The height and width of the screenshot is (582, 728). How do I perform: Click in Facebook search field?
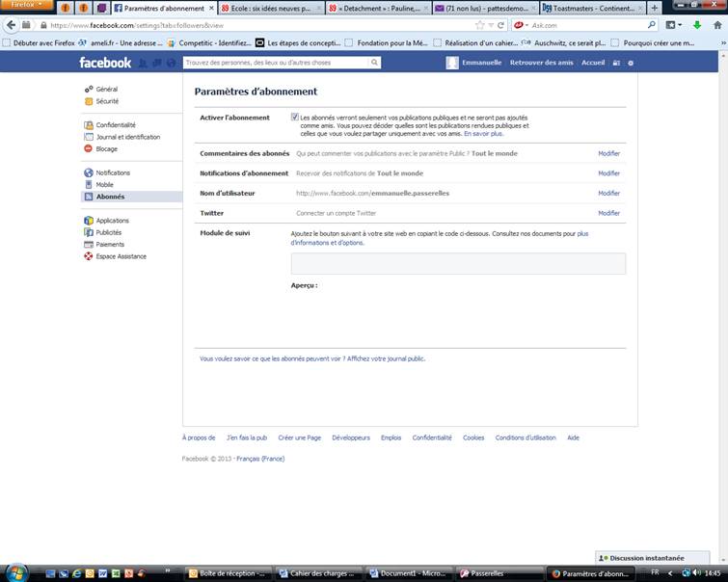(276, 63)
